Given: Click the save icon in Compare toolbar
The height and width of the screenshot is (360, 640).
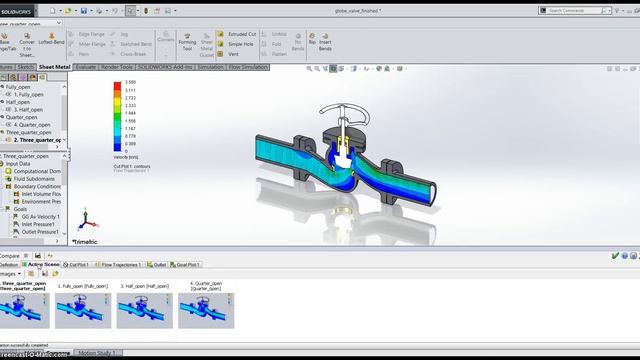Looking at the screenshot, I should click(x=38, y=256).
